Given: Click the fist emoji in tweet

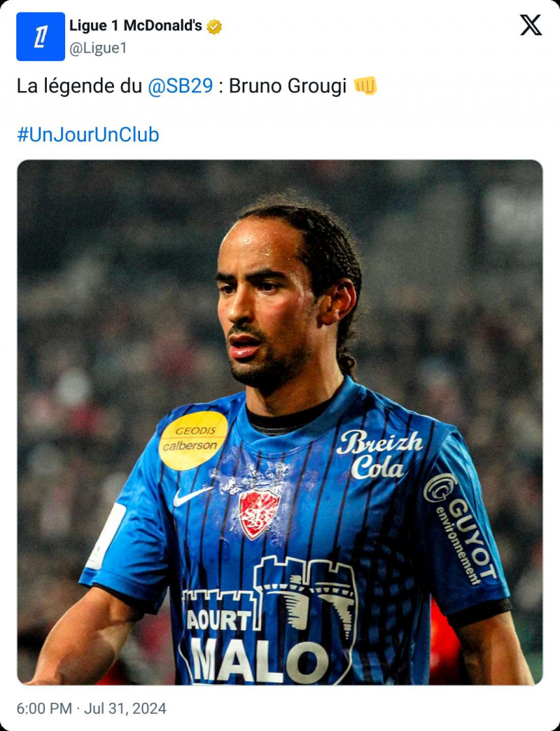Looking at the screenshot, I should [x=365, y=86].
